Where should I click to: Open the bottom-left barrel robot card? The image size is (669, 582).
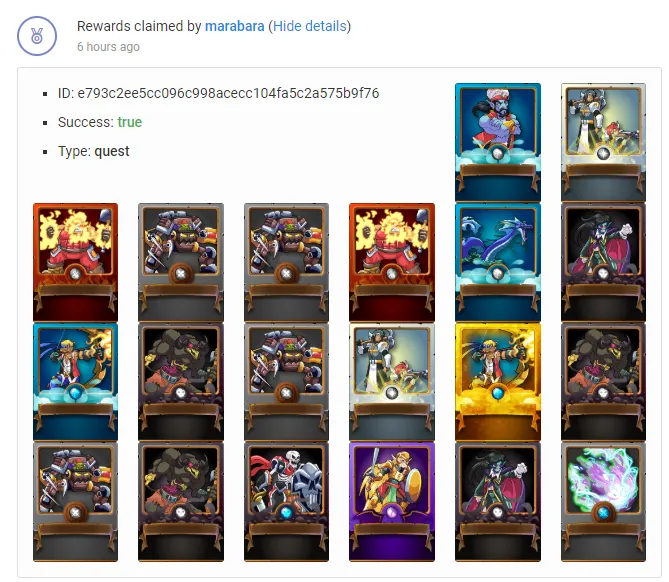[x=76, y=502]
